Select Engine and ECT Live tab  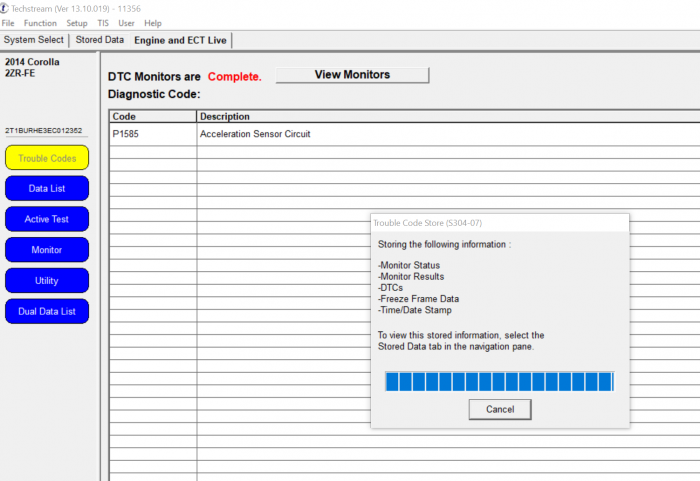tap(181, 40)
